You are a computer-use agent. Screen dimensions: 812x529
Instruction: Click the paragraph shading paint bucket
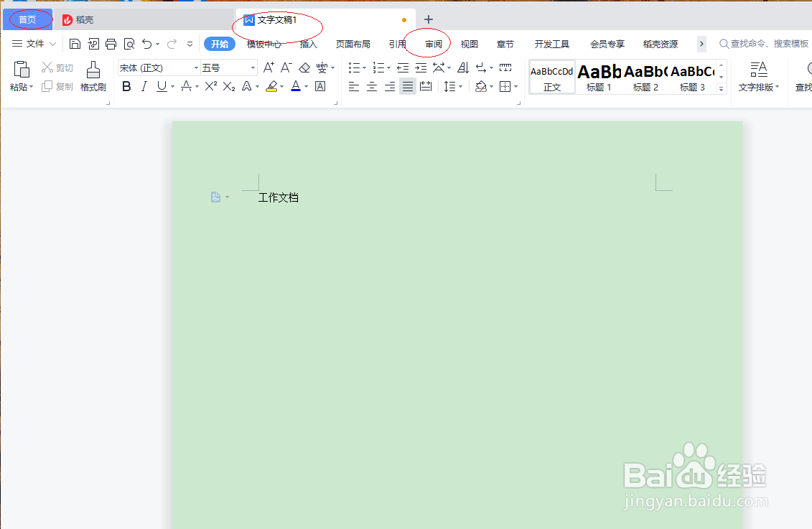pyautogui.click(x=480, y=86)
